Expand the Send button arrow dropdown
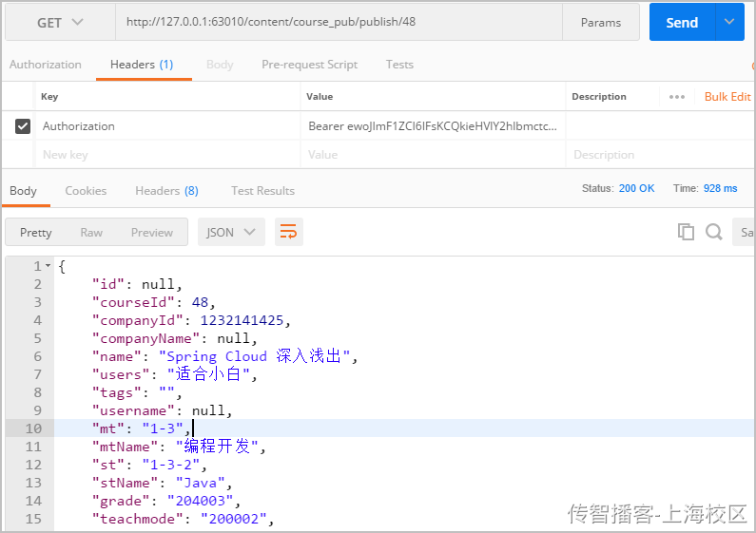This screenshot has height=533, width=756. (x=729, y=22)
